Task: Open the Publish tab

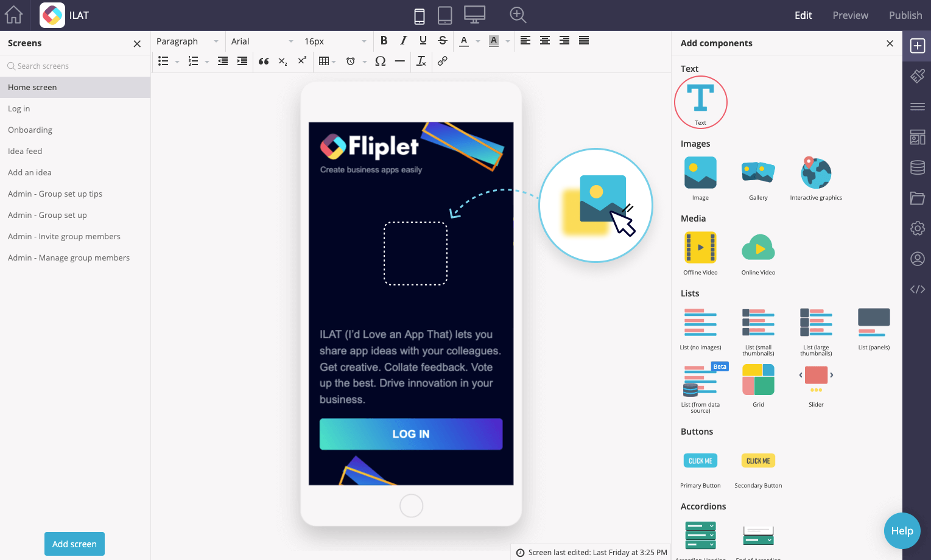Action: point(905,15)
